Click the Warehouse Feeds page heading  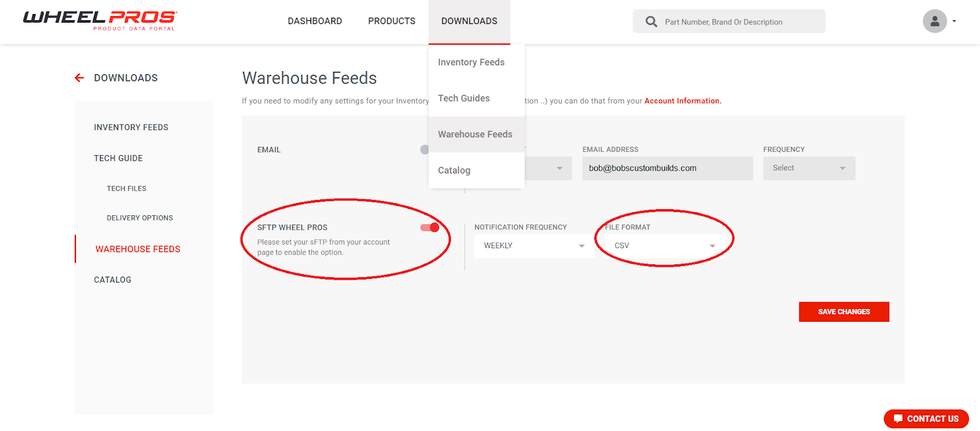coord(309,78)
